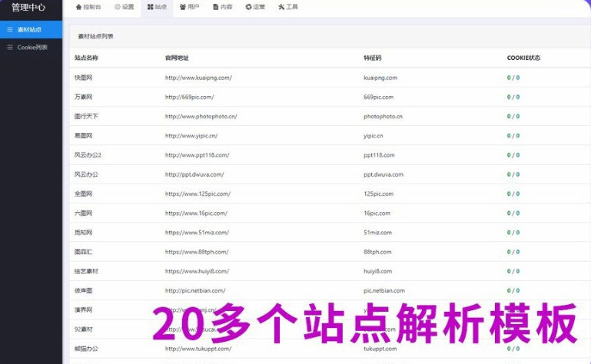Select the 易图网 site name
Image resolution: width=591 pixels, height=364 pixels.
pyautogui.click(x=83, y=136)
